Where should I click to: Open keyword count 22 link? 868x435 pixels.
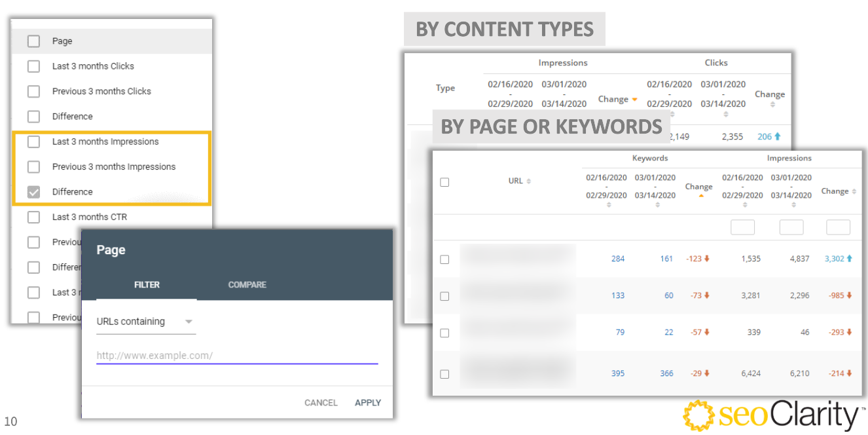pos(669,332)
